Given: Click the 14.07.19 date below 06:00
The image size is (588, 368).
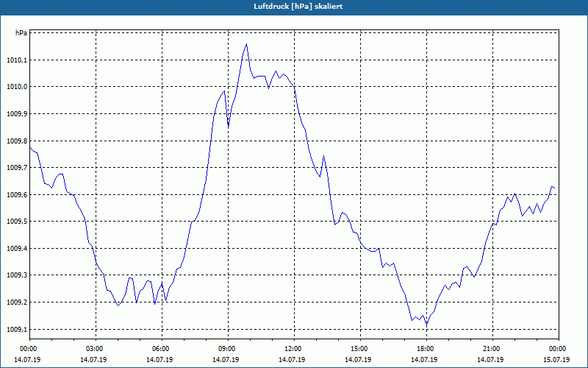Looking at the screenshot, I should [x=159, y=359].
